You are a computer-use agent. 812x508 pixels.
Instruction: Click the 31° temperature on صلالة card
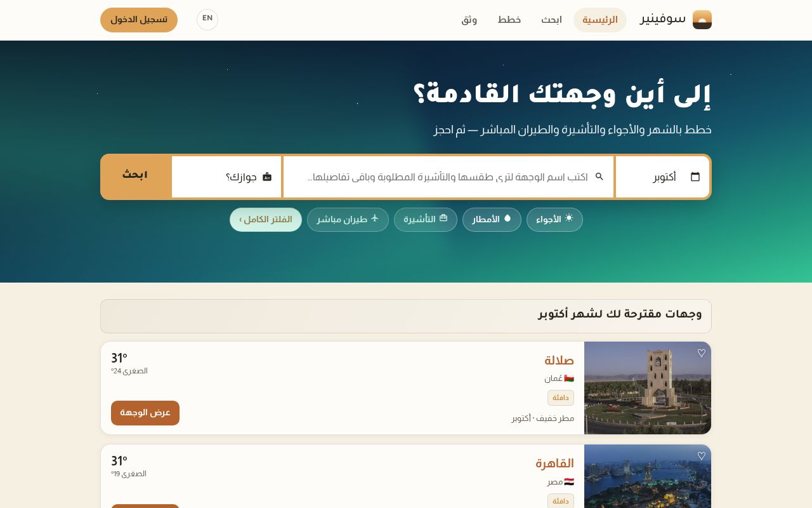click(x=119, y=358)
